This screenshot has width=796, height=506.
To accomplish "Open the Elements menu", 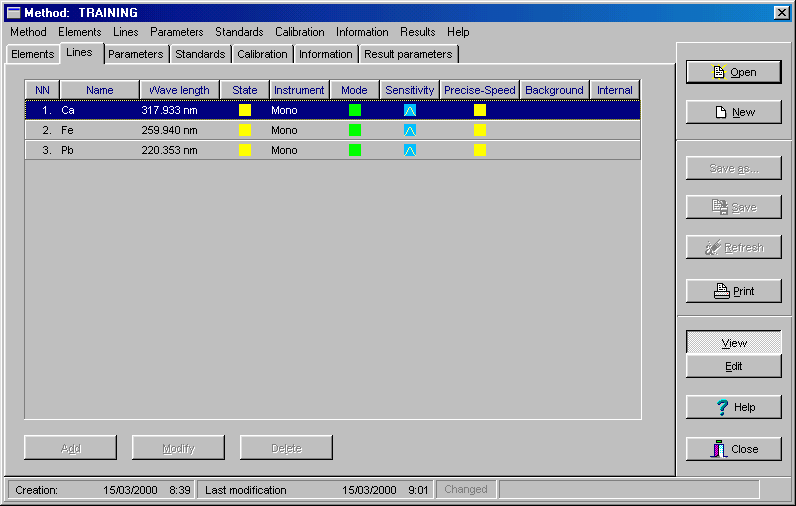I will 80,32.
